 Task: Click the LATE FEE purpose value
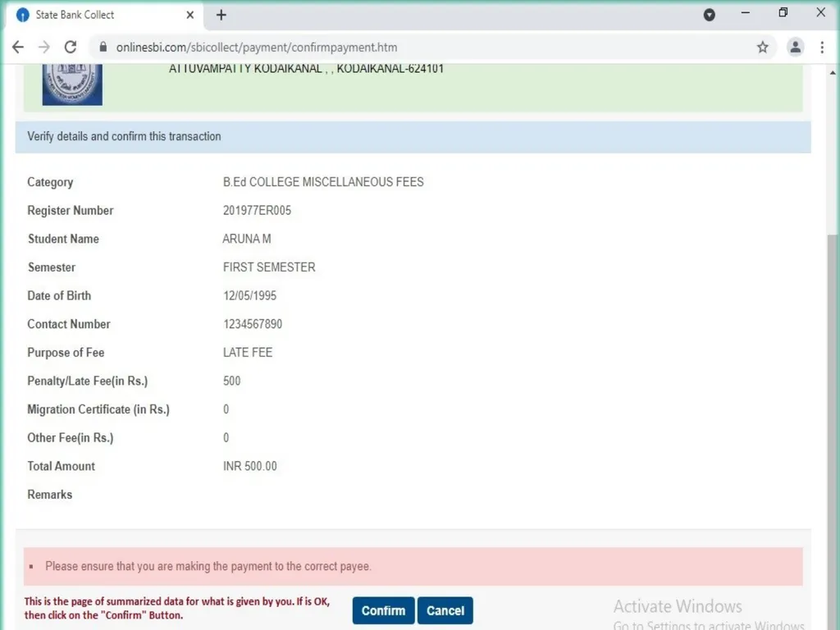(x=248, y=353)
